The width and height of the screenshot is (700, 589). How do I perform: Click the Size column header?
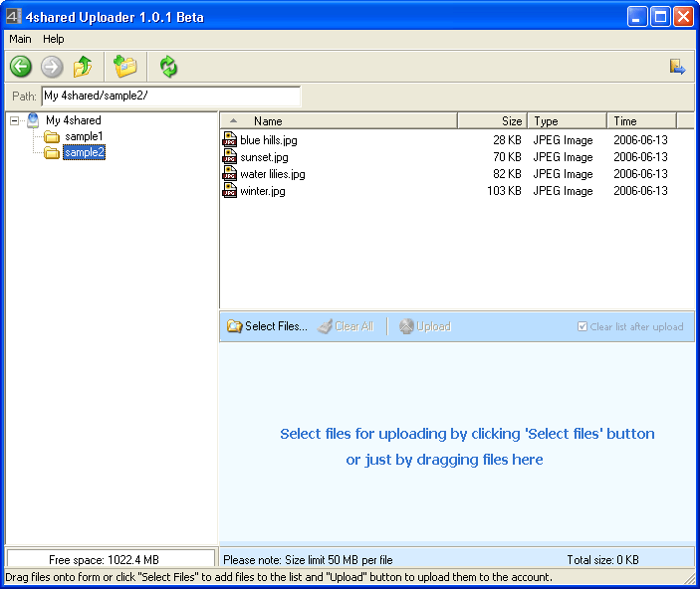(493, 121)
